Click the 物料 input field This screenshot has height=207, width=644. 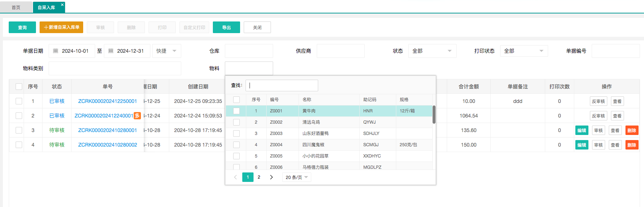pyautogui.click(x=249, y=68)
